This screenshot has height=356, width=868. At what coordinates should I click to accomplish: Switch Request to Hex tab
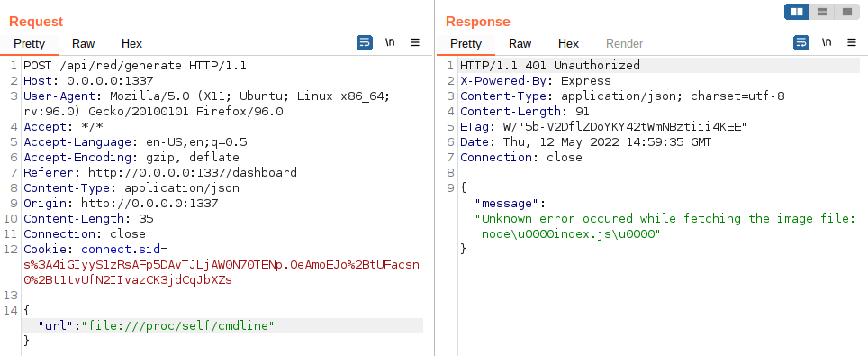[x=131, y=44]
